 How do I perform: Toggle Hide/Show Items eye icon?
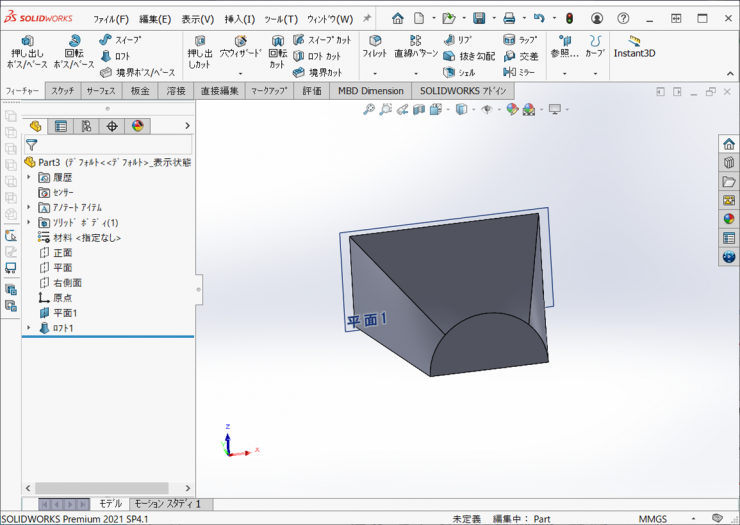coord(488,110)
